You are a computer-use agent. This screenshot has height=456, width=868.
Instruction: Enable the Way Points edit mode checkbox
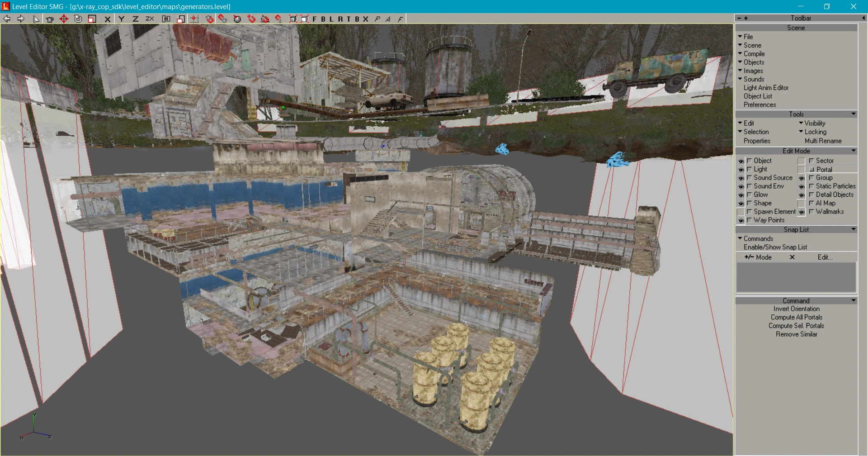click(x=749, y=220)
